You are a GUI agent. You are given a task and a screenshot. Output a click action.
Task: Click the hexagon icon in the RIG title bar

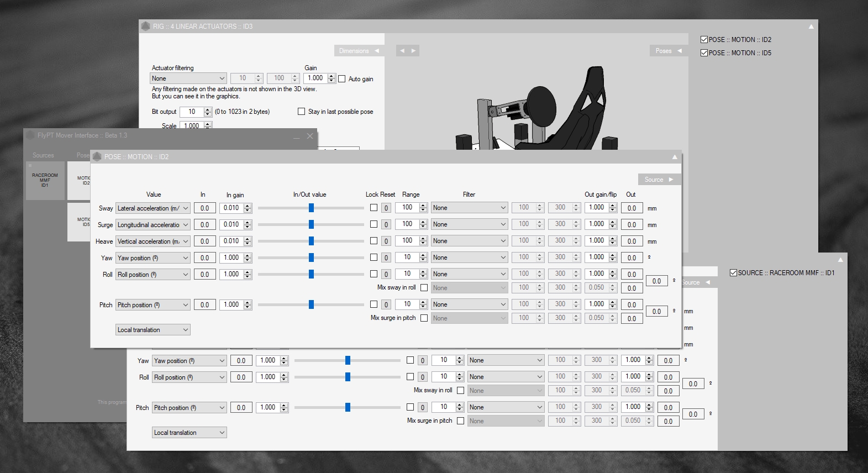pos(146,26)
